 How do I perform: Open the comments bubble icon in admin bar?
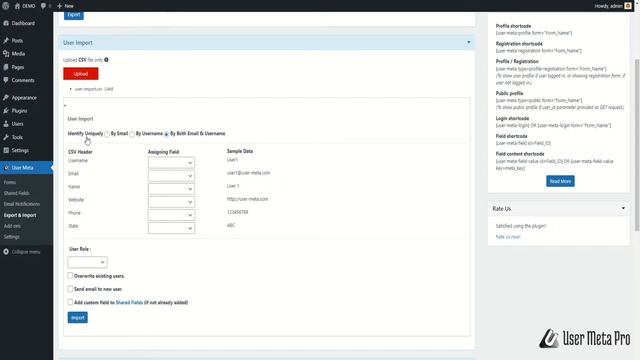point(43,6)
